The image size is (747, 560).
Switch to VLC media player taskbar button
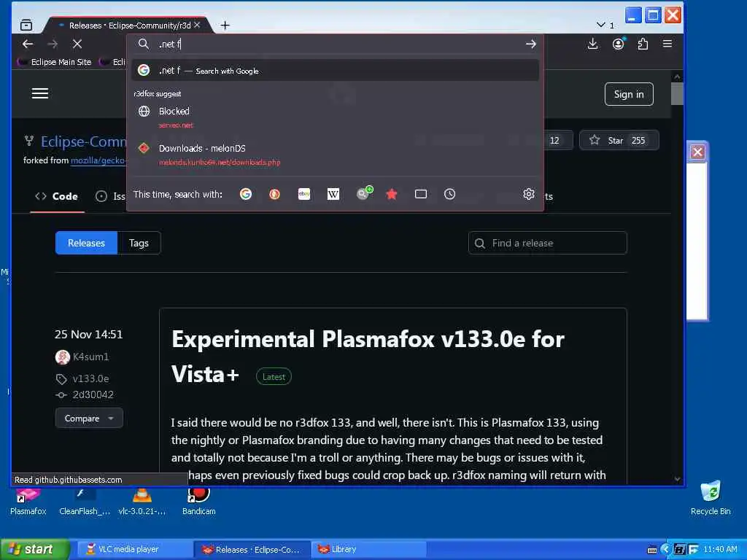tap(135, 550)
